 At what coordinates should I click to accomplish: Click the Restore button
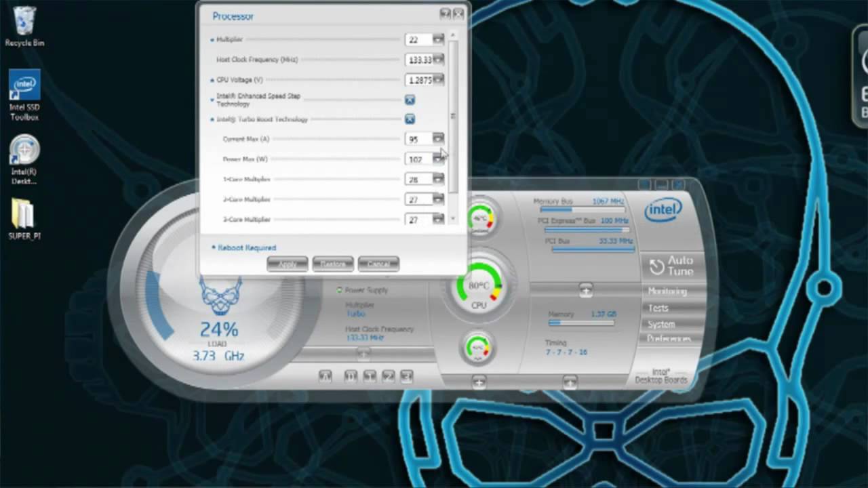333,264
